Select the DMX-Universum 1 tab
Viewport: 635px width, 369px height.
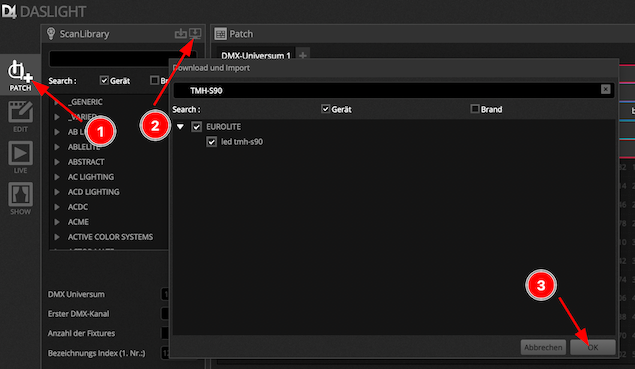click(256, 55)
